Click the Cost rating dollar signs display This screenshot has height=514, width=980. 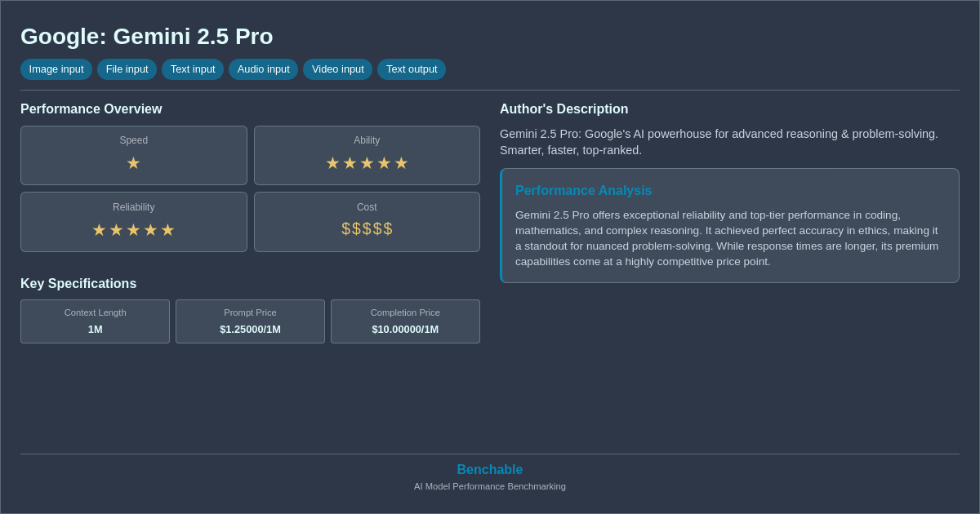click(x=367, y=229)
